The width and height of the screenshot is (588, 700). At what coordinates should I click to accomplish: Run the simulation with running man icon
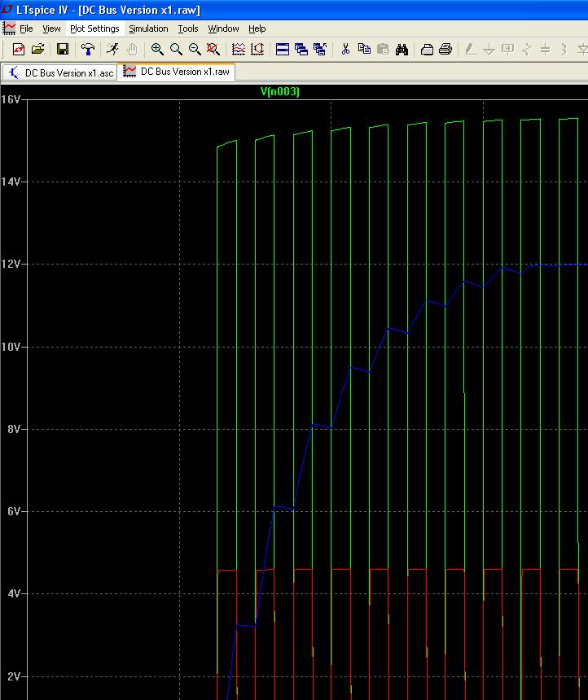[x=112, y=49]
